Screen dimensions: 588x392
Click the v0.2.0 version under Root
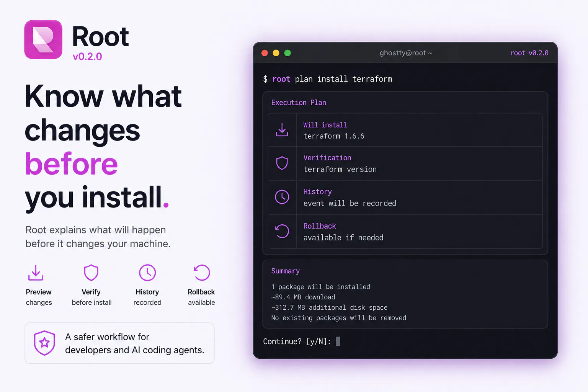tap(87, 57)
